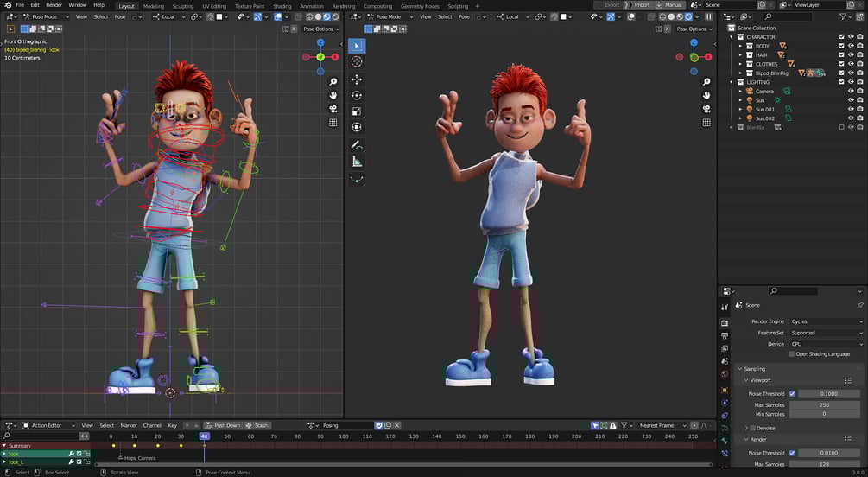Toggle camera view in left viewport

point(333,109)
